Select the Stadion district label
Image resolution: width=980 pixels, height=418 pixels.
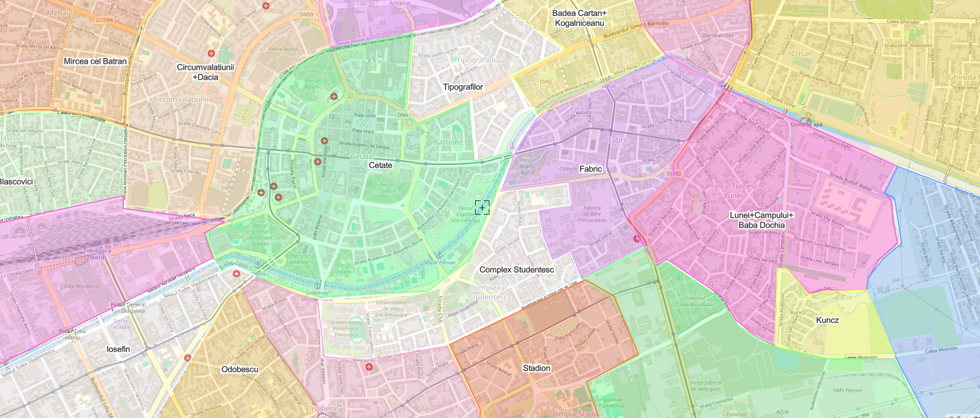click(x=536, y=368)
